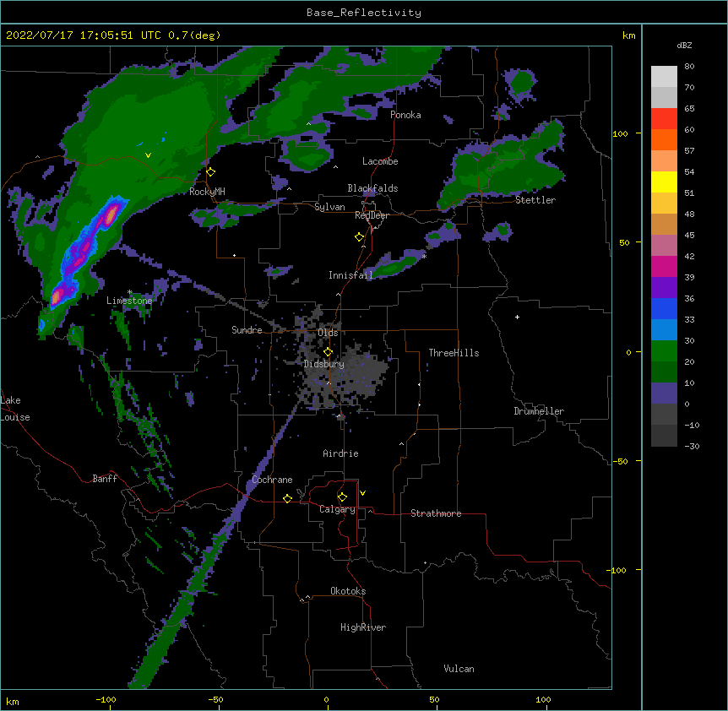Click the km unit label at top right

(628, 35)
